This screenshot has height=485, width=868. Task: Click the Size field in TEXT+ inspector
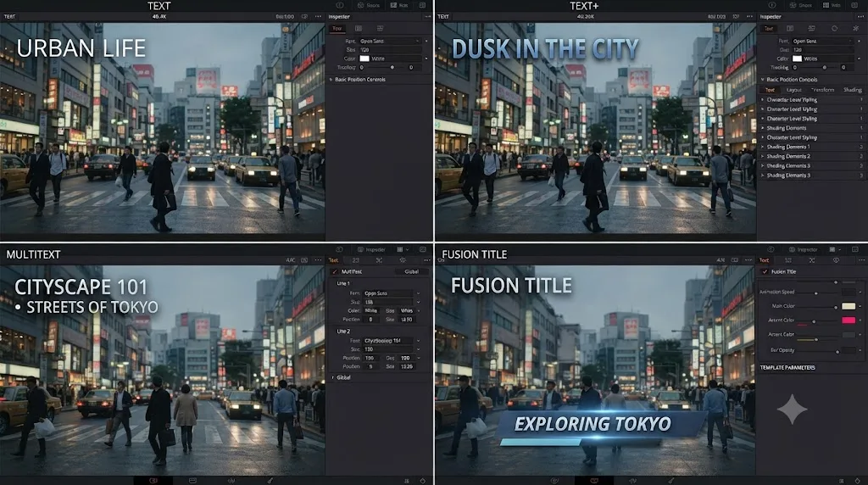tap(822, 50)
